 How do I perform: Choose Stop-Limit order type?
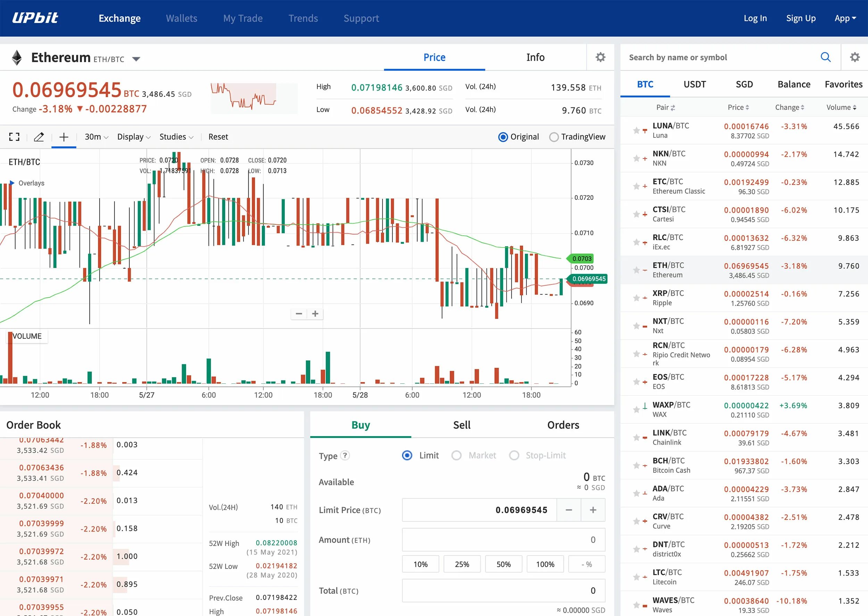pyautogui.click(x=514, y=456)
